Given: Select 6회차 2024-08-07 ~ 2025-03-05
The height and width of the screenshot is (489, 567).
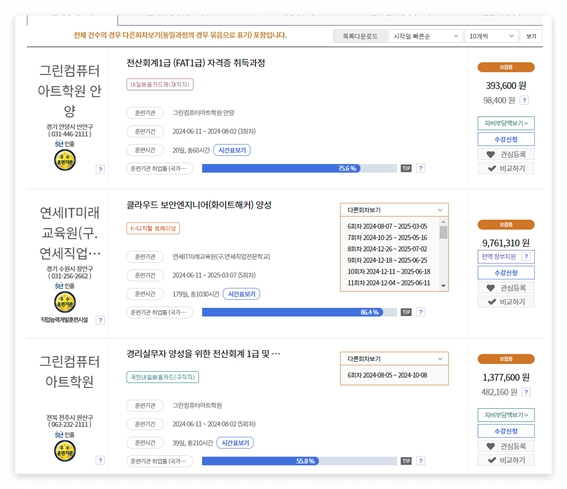Looking at the screenshot, I should pyautogui.click(x=387, y=226).
